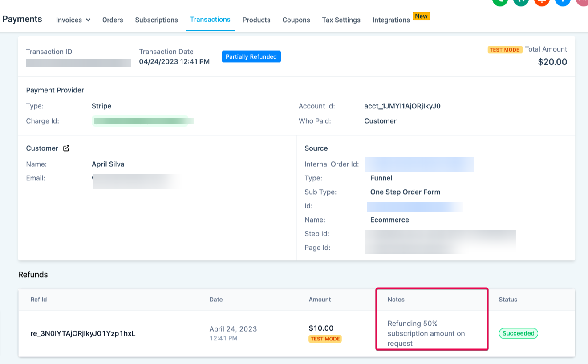Click the blurred customer email value
The image size is (588, 364).
136,181
